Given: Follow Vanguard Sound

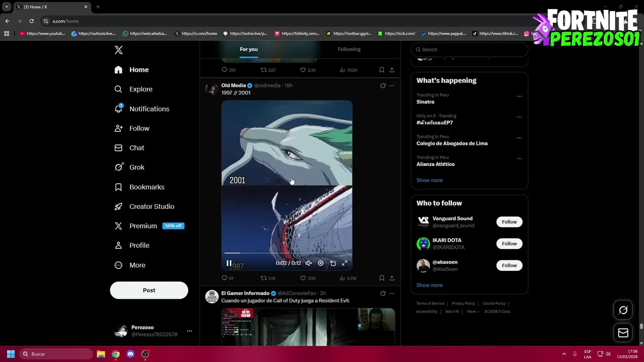Looking at the screenshot, I should [509, 222].
